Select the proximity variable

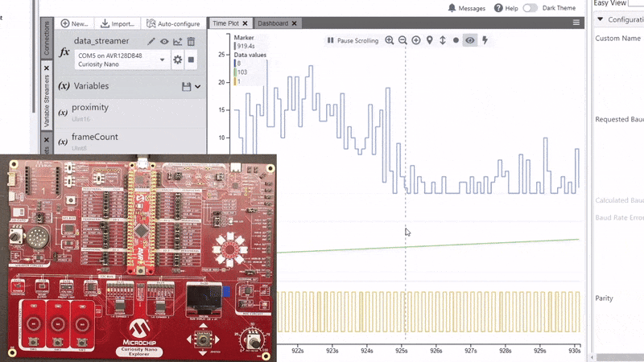point(89,108)
